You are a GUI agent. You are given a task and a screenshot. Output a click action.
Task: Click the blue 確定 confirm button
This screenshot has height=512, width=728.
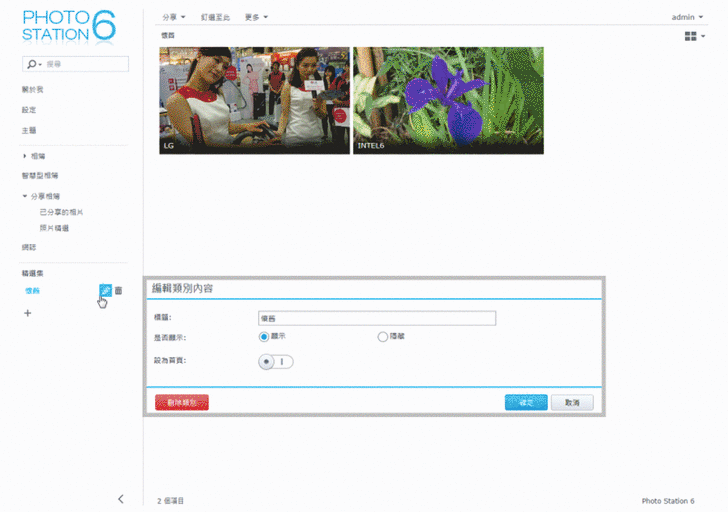[526, 402]
